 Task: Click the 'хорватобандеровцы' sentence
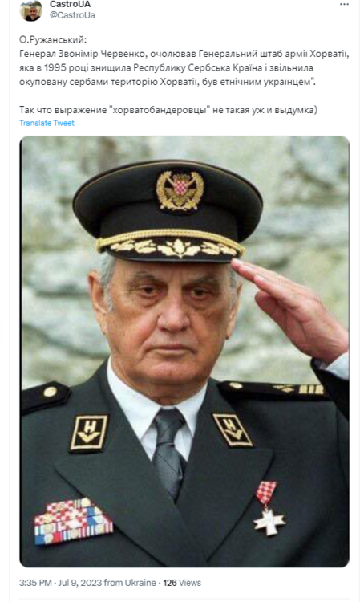click(168, 110)
